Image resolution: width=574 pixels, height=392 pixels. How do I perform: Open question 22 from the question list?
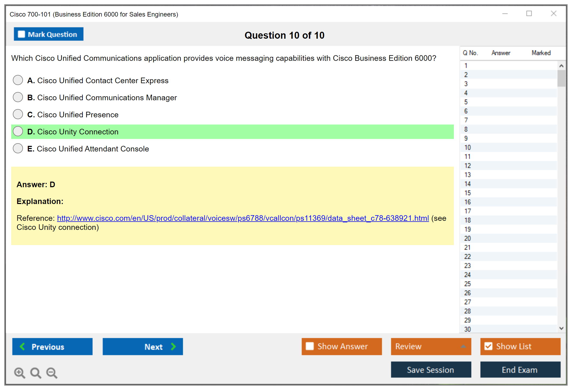pyautogui.click(x=467, y=257)
